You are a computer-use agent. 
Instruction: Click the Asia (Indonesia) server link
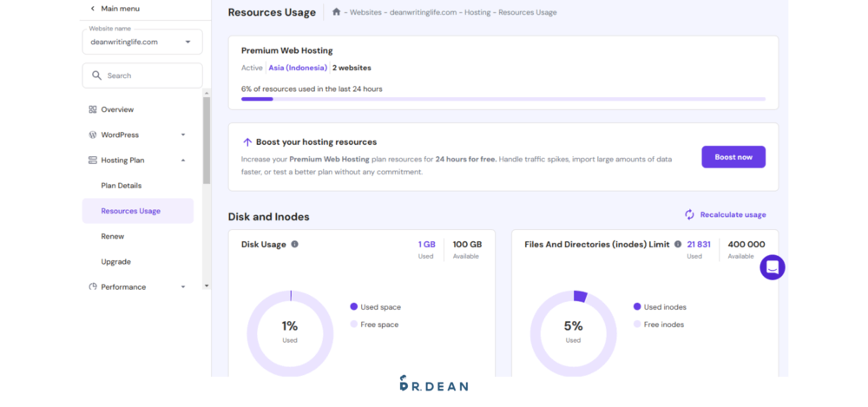298,68
